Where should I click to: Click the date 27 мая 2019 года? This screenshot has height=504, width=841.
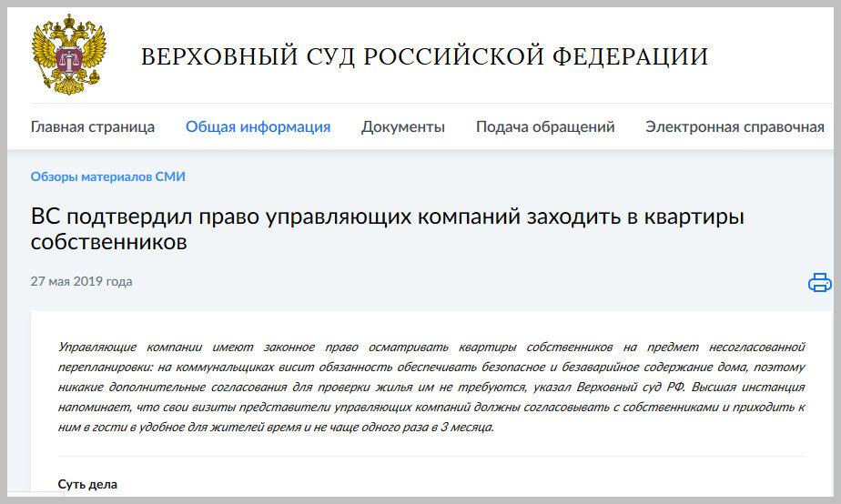82,281
